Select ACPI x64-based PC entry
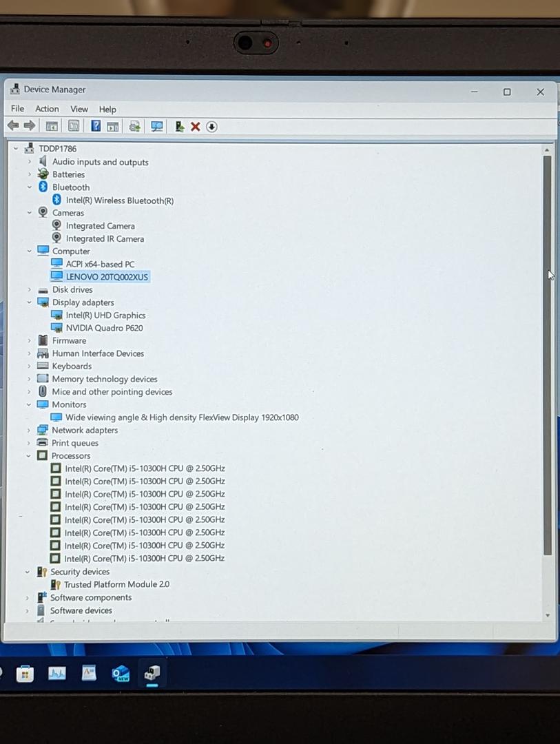This screenshot has height=744, width=560. [x=100, y=264]
